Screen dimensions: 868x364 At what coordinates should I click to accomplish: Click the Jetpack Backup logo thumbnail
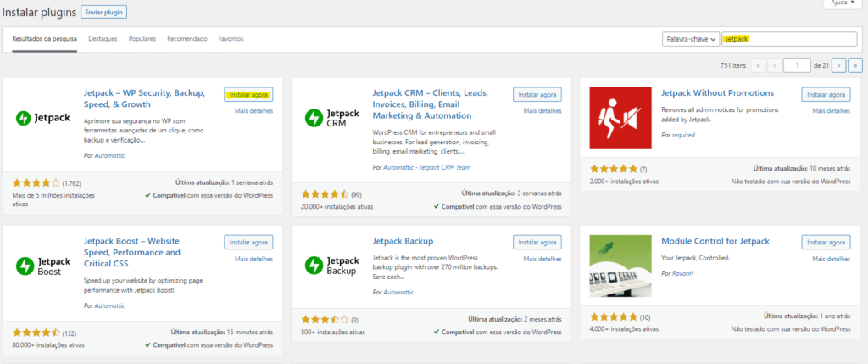332,266
